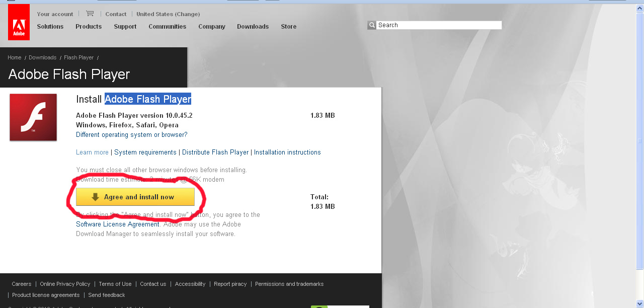The image size is (644, 308).
Task: Click the highlighted Adobe Flash Player heading text
Action: [148, 99]
